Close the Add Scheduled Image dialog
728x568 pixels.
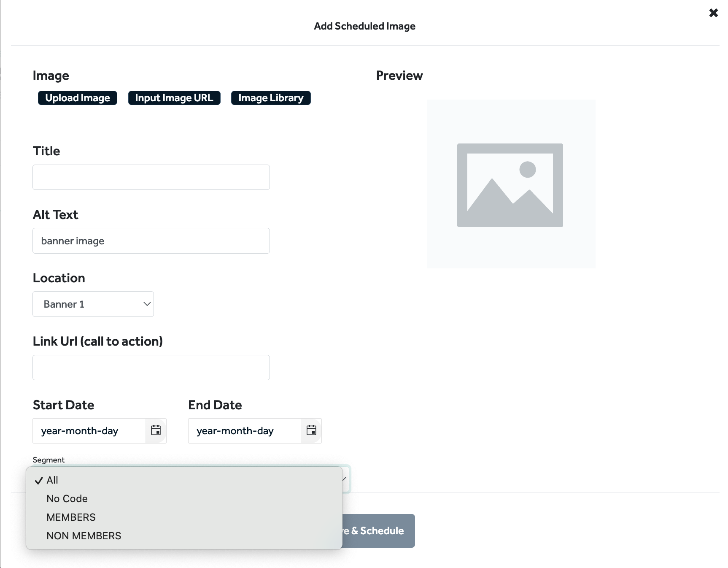(713, 13)
